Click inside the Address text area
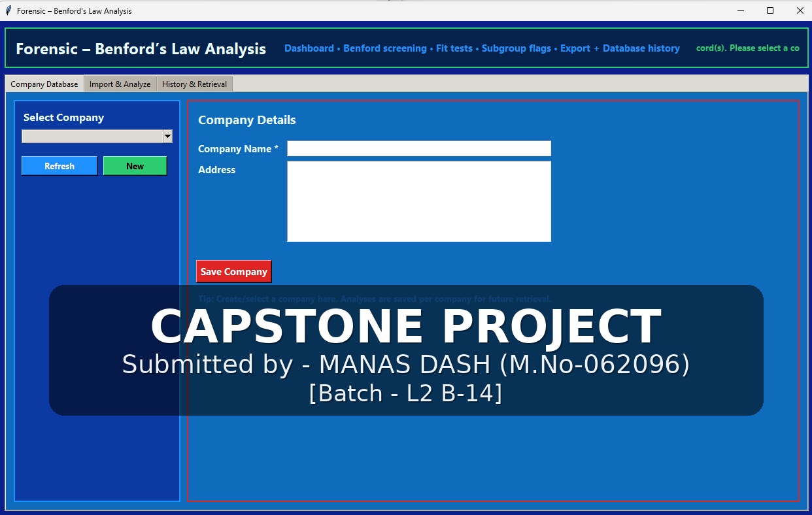Image resolution: width=812 pixels, height=515 pixels. tap(418, 201)
